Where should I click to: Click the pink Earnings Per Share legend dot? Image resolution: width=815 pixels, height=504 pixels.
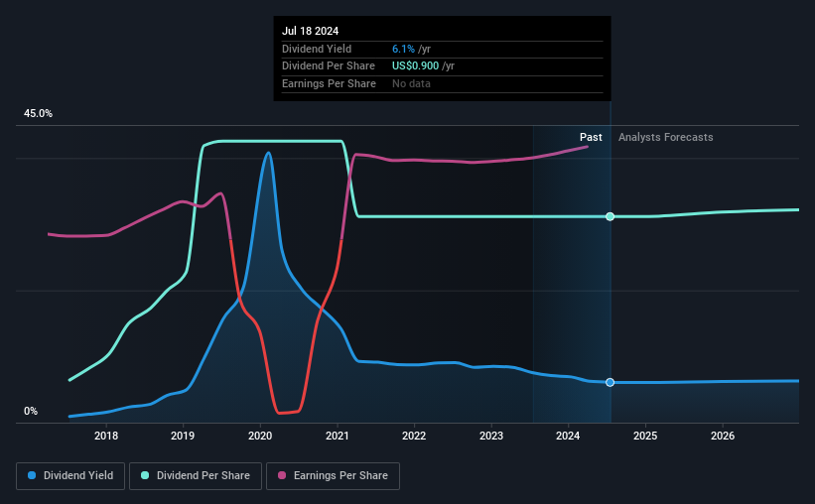click(282, 475)
